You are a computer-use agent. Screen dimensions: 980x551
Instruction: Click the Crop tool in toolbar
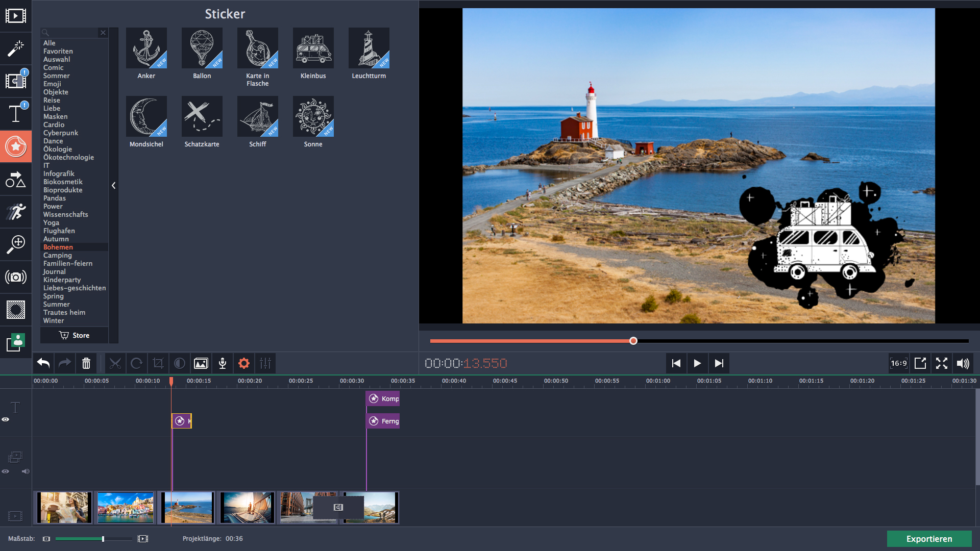[158, 363]
